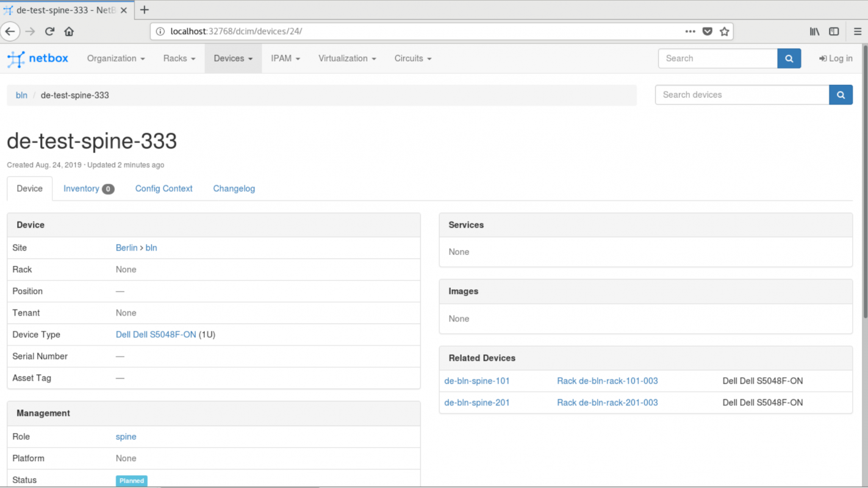Click the Log in link
This screenshot has height=488, width=868.
836,59
